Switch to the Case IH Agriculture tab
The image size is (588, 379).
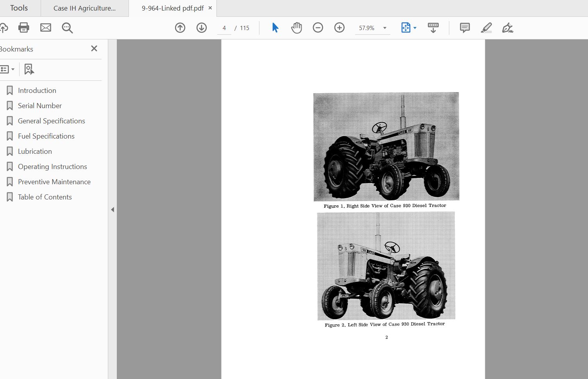tap(85, 8)
